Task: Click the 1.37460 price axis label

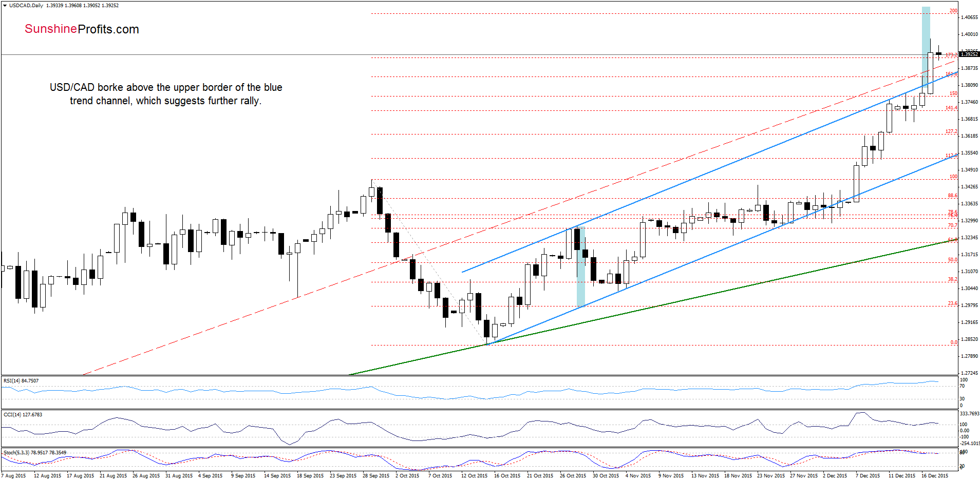Action: click(x=969, y=102)
